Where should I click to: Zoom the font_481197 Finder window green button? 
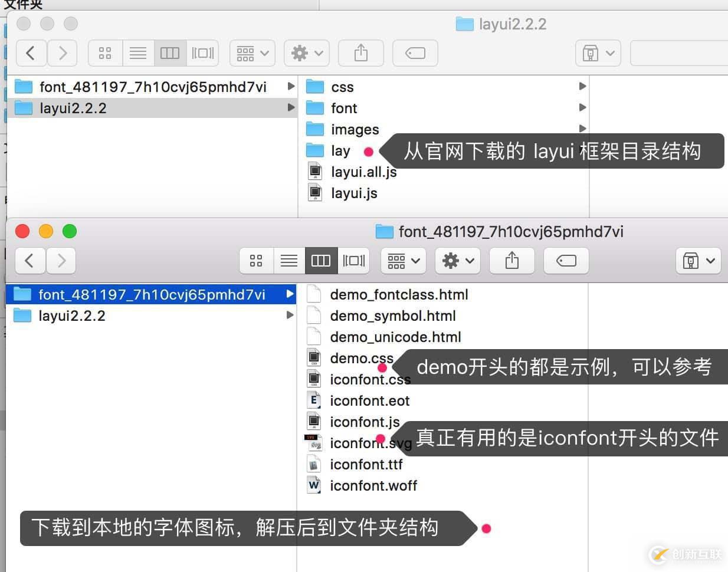tap(70, 231)
